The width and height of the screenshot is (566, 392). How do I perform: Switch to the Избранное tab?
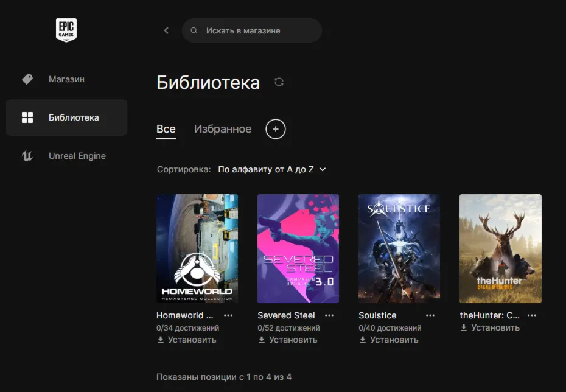tap(223, 129)
